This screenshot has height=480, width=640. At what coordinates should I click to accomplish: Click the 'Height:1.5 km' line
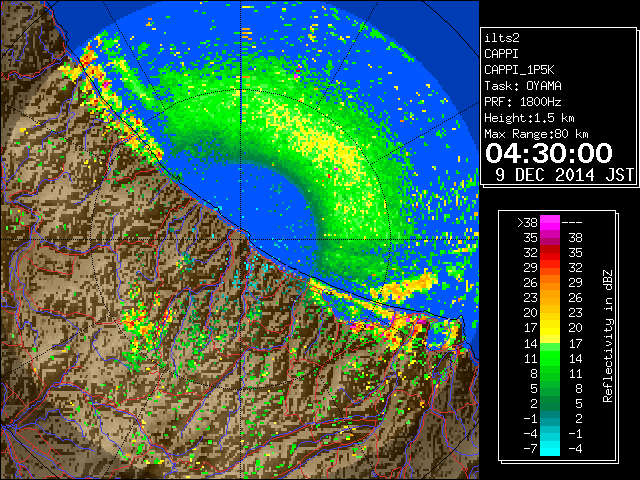pos(529,118)
